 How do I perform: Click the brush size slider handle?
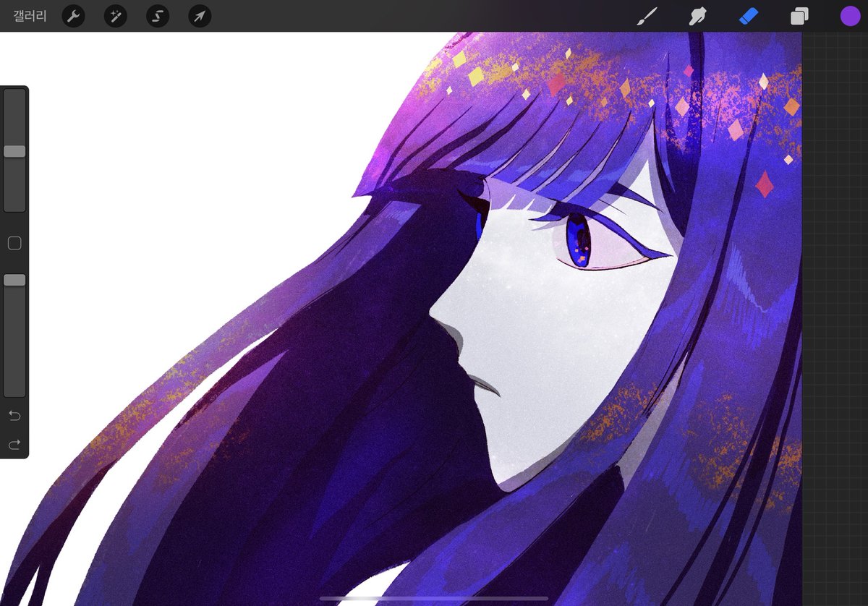point(14,151)
